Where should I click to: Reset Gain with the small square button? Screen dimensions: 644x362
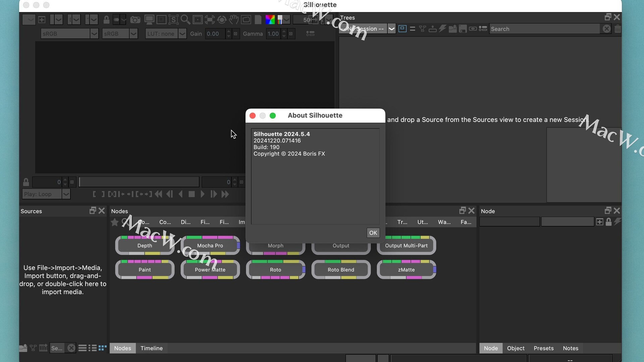pyautogui.click(x=235, y=34)
